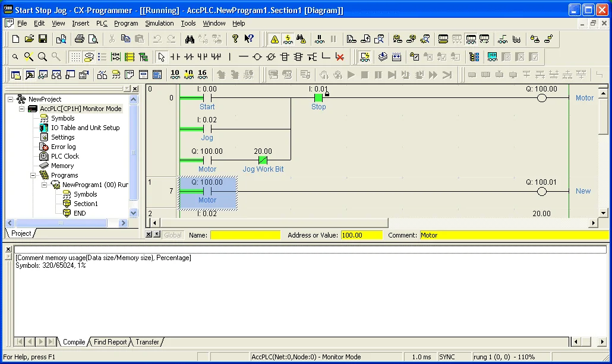Create a new project with the New icon
This screenshot has height=364, width=612.
(x=15, y=39)
